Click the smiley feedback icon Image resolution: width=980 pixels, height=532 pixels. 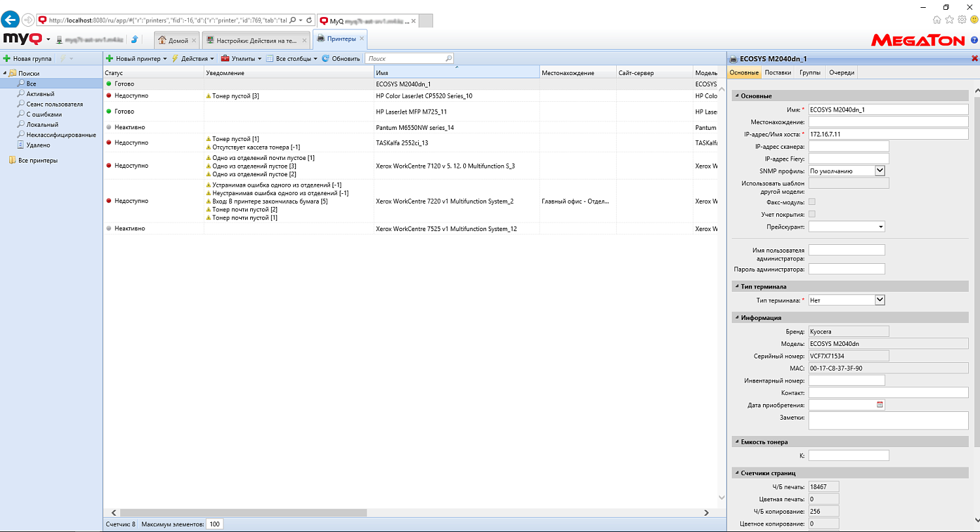tap(973, 20)
